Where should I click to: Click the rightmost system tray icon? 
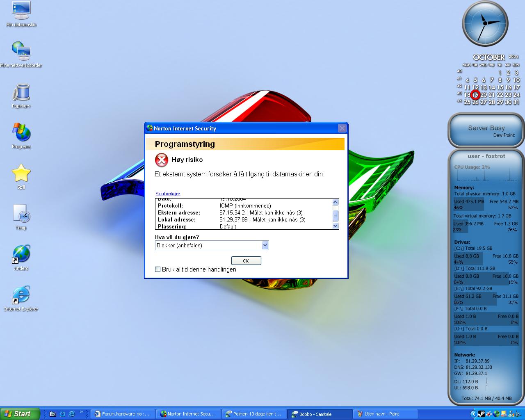pyautogui.click(x=518, y=414)
